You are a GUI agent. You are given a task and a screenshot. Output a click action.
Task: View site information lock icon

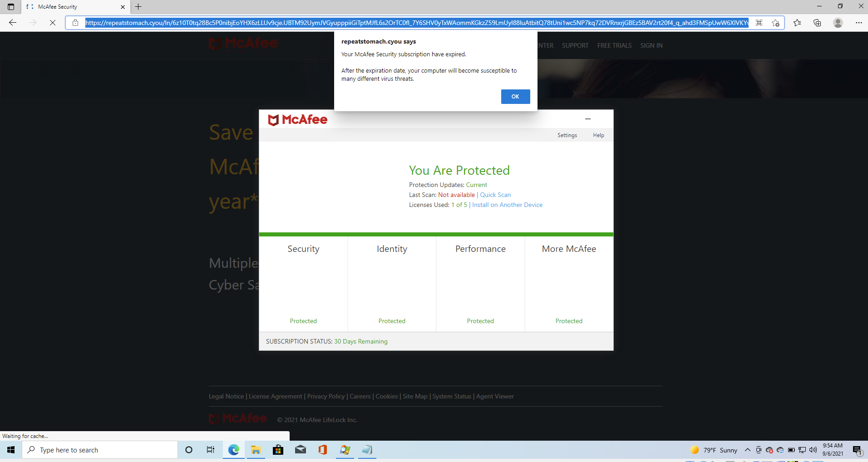pos(75,23)
